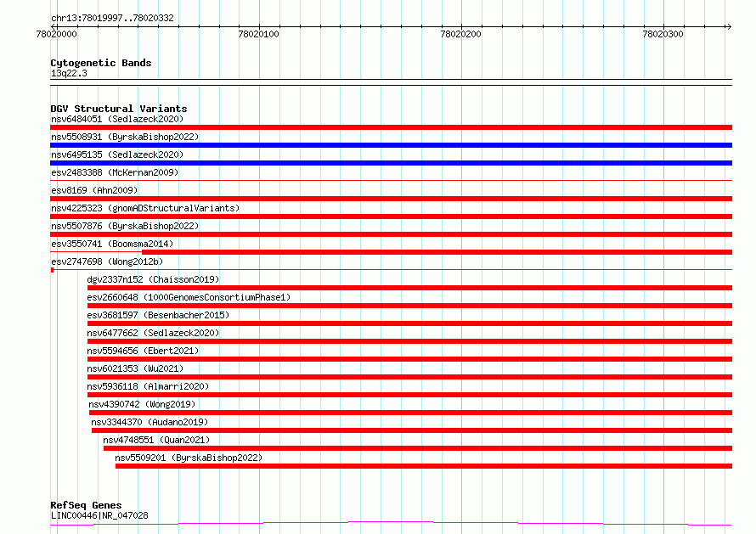This screenshot has height=534, width=756.
Task: Open esv3550741 (Boomsma2014) variant label
Action: click(112, 244)
